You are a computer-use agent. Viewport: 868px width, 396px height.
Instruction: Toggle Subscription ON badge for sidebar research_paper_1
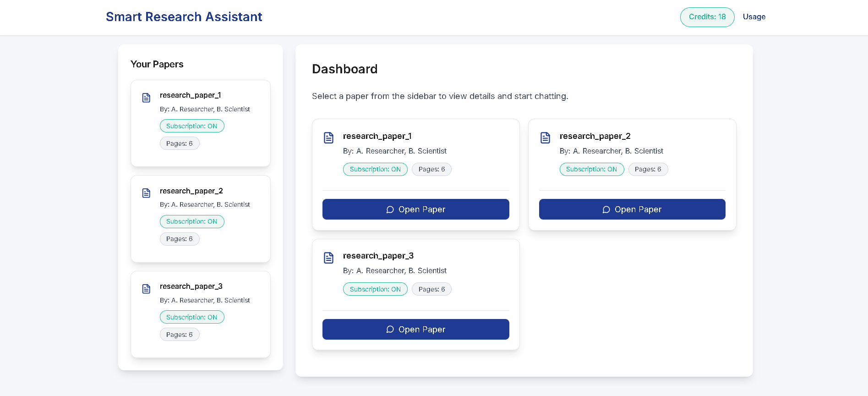pos(192,126)
